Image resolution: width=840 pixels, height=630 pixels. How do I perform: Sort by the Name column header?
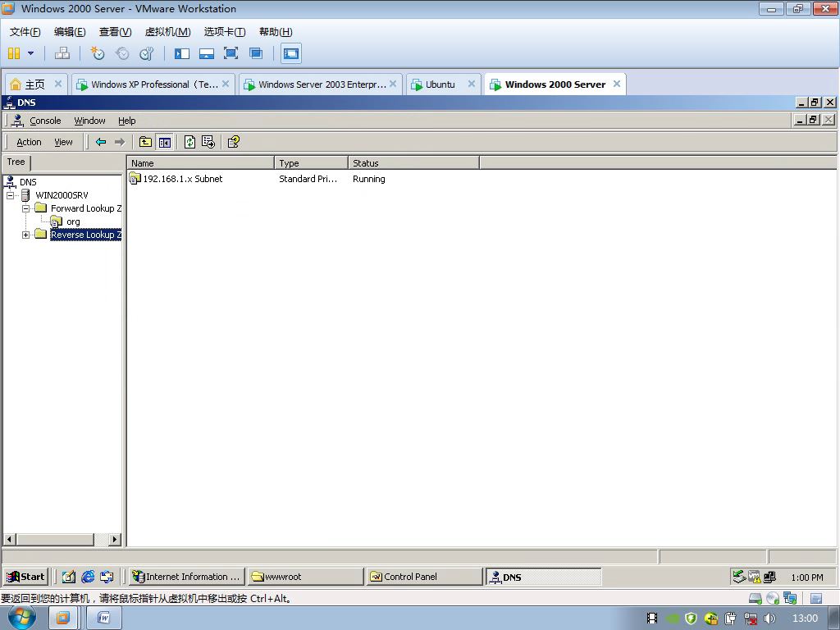tap(201, 163)
